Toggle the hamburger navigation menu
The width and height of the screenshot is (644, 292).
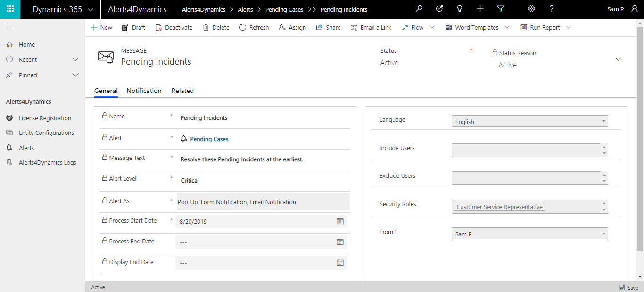(9, 28)
